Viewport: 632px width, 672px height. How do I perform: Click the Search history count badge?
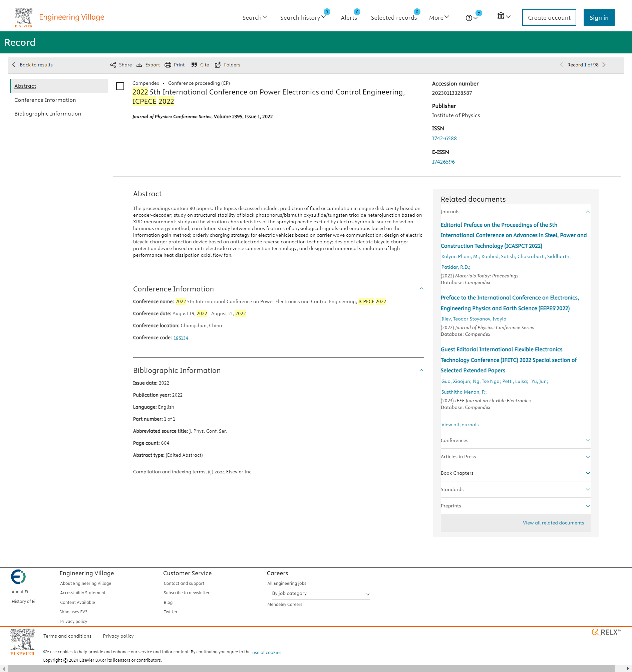[x=327, y=12]
